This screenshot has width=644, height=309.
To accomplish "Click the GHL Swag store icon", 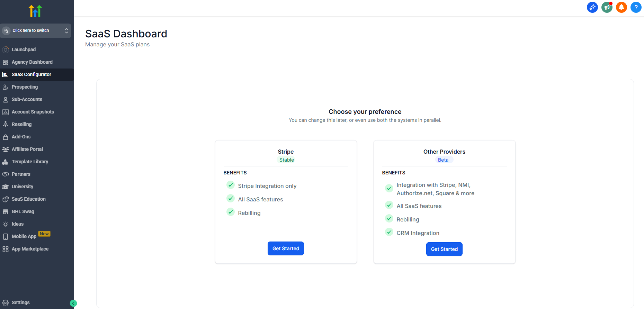I will [6, 212].
